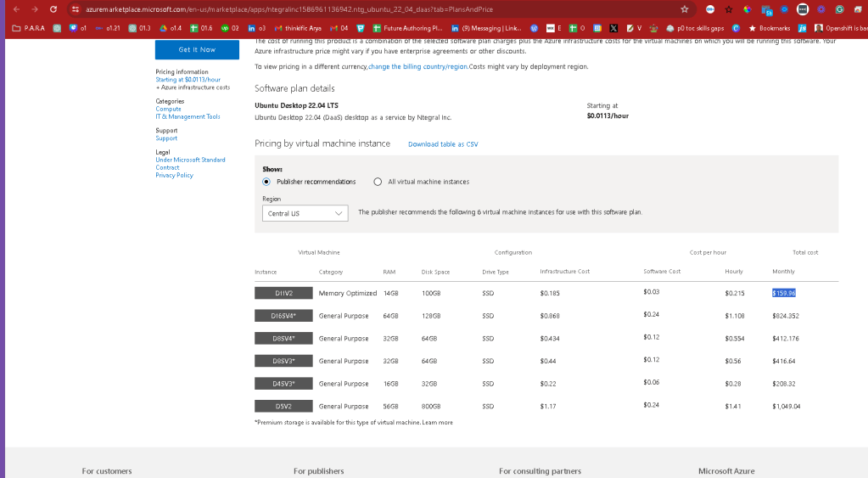Open the WordPress bookmark icon
The height and width of the screenshot is (478, 868).
[534, 28]
